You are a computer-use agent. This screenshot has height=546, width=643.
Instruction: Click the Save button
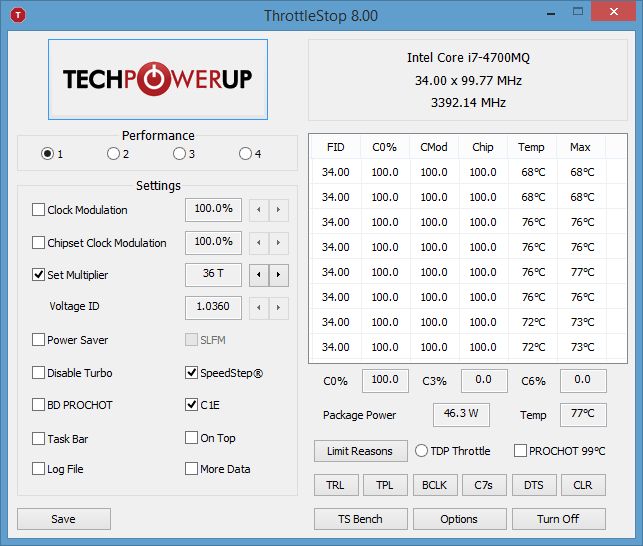[63, 519]
